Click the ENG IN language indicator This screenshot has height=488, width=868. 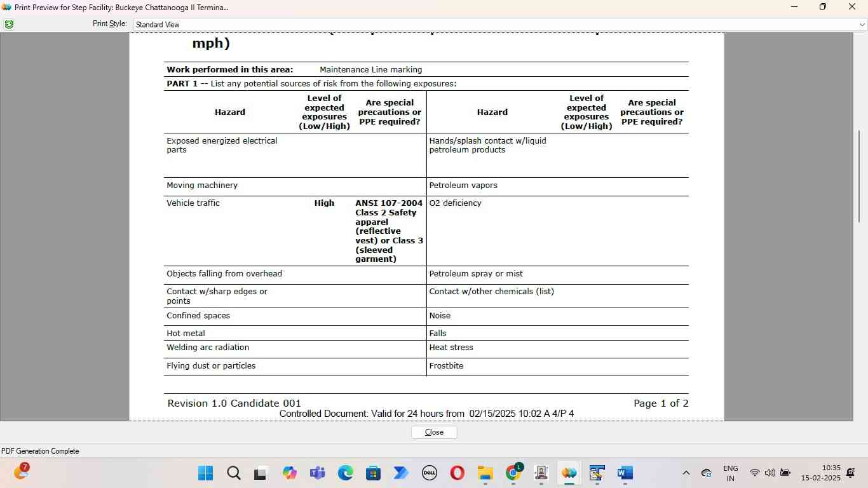pos(731,473)
